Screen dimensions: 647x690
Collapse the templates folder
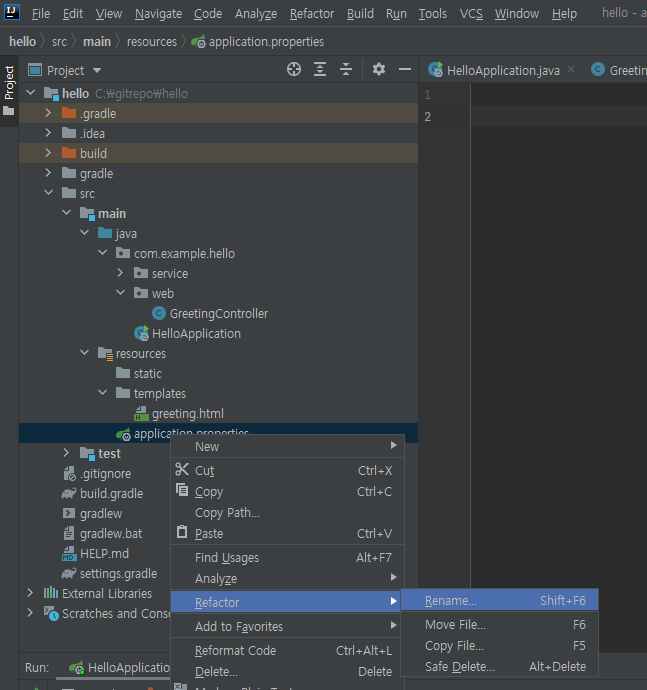[103, 393]
